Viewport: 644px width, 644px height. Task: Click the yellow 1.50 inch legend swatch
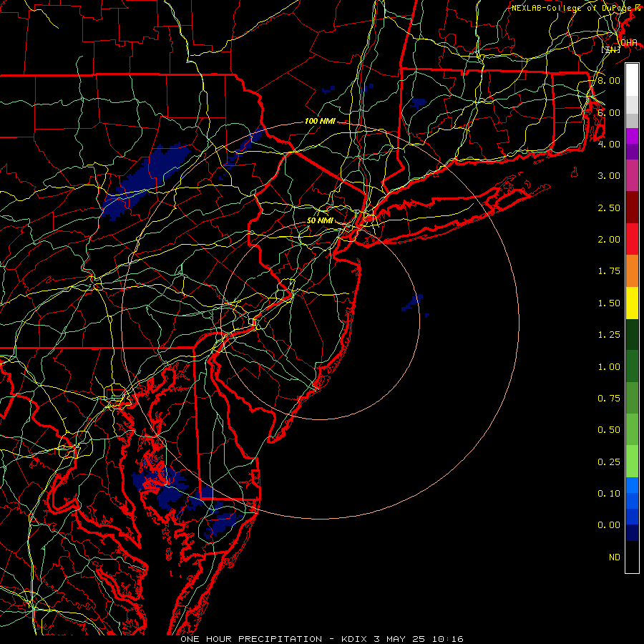632,303
